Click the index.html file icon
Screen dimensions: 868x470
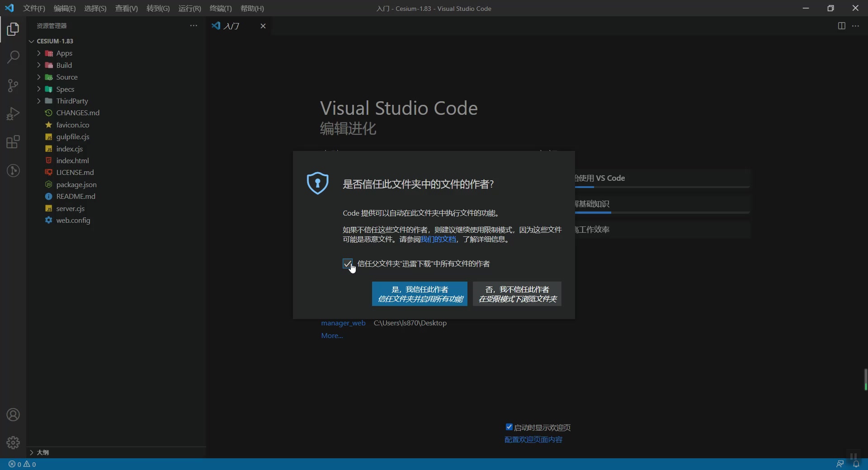pos(48,160)
